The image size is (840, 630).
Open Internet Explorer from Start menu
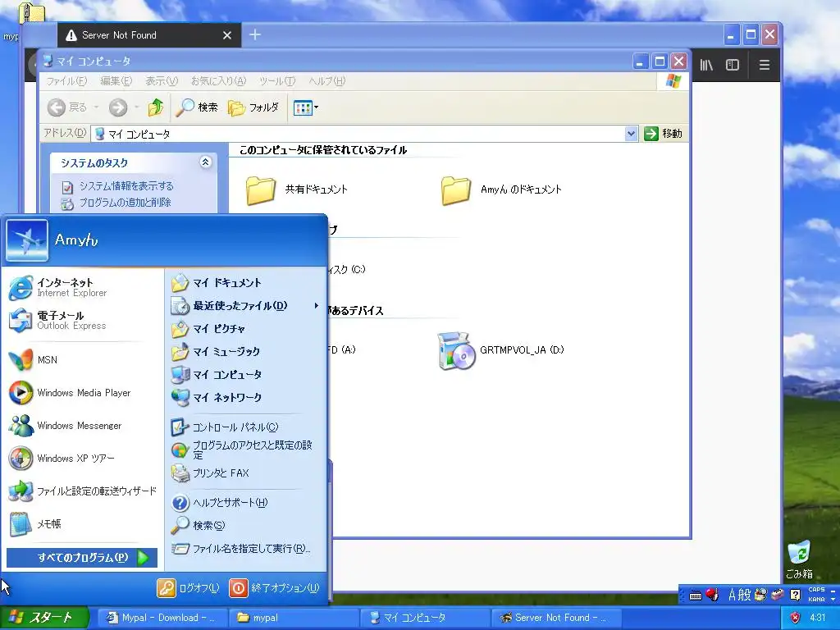click(83, 287)
